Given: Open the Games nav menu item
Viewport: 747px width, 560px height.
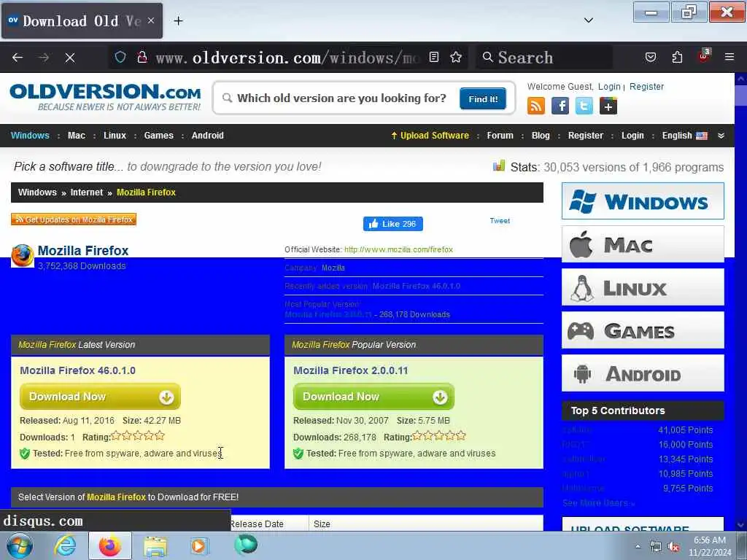Looking at the screenshot, I should tap(158, 135).
